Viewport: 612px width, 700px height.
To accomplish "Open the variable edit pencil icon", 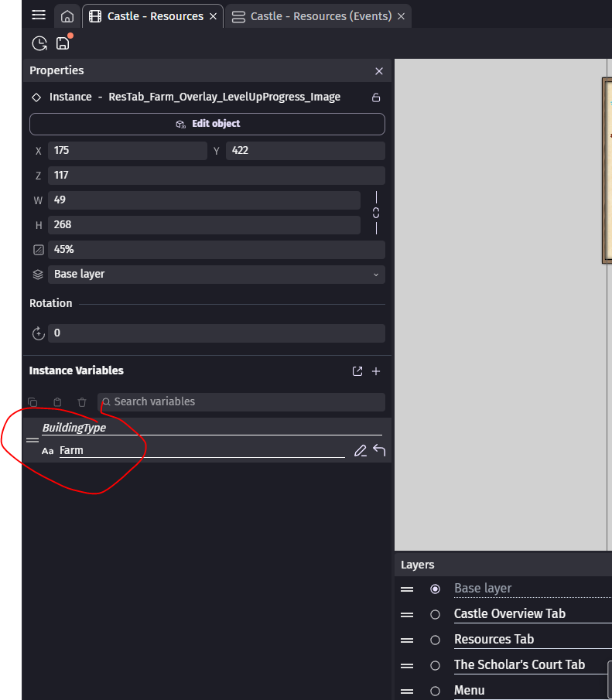I will tap(360, 450).
